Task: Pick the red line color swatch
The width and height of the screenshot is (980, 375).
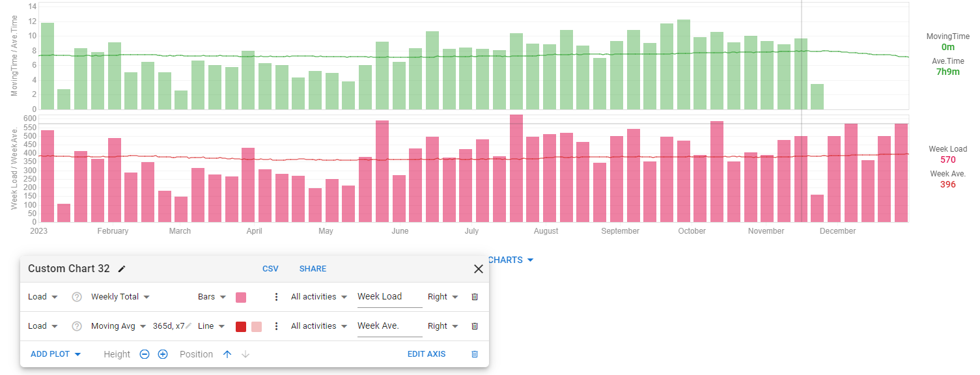Action: coord(241,327)
